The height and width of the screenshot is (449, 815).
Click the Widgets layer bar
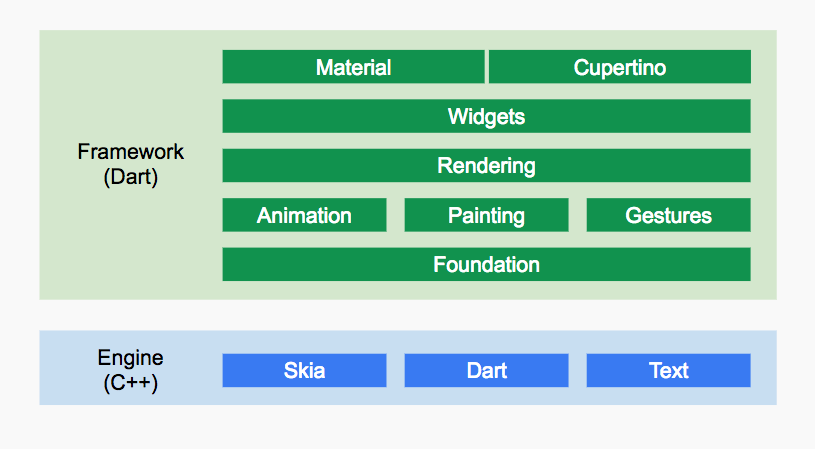click(x=486, y=116)
